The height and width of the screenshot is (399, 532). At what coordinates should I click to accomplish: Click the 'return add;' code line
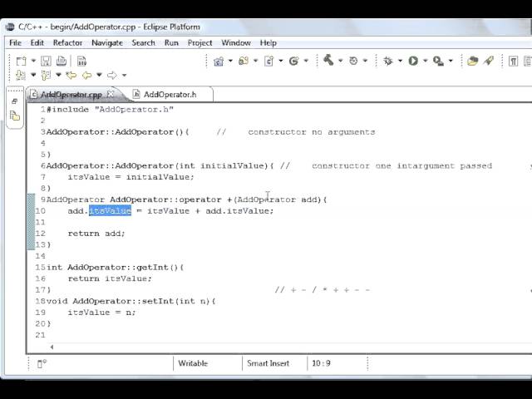point(96,234)
